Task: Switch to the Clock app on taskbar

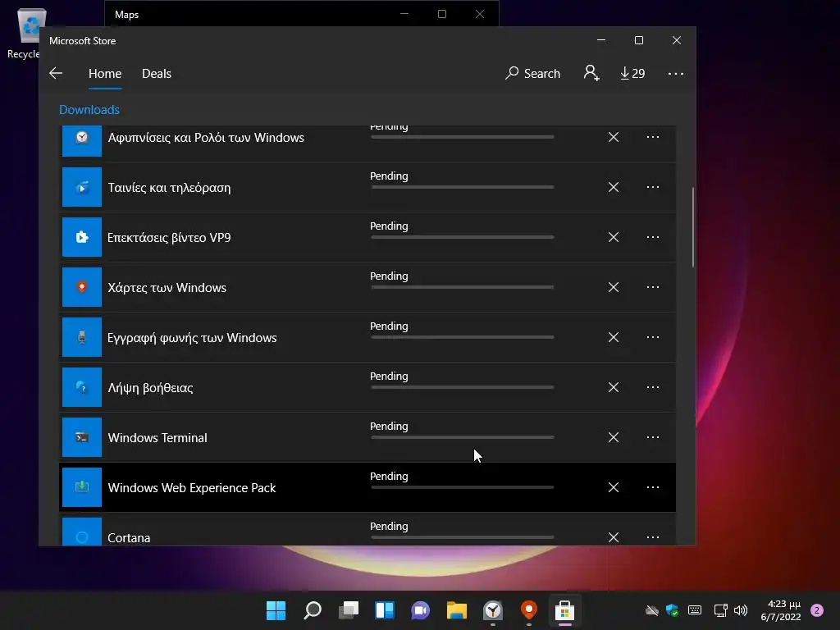Action: (493, 610)
